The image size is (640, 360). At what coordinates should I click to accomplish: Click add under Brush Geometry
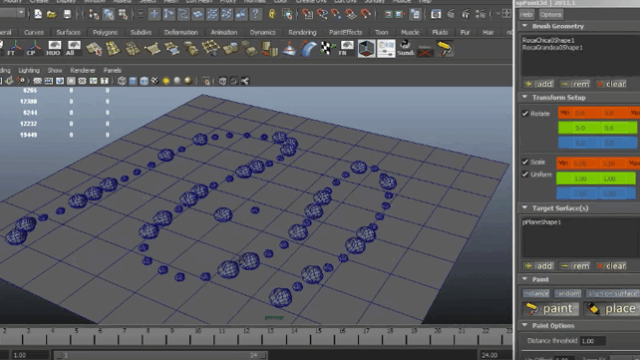[x=539, y=84]
